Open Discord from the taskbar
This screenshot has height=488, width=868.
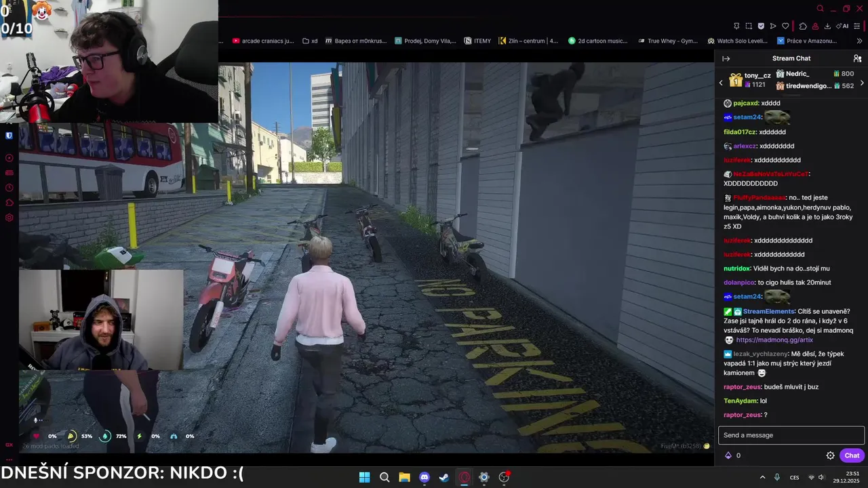tap(425, 477)
